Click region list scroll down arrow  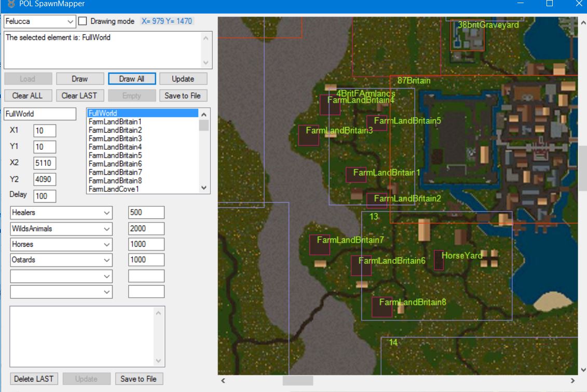pyautogui.click(x=204, y=188)
